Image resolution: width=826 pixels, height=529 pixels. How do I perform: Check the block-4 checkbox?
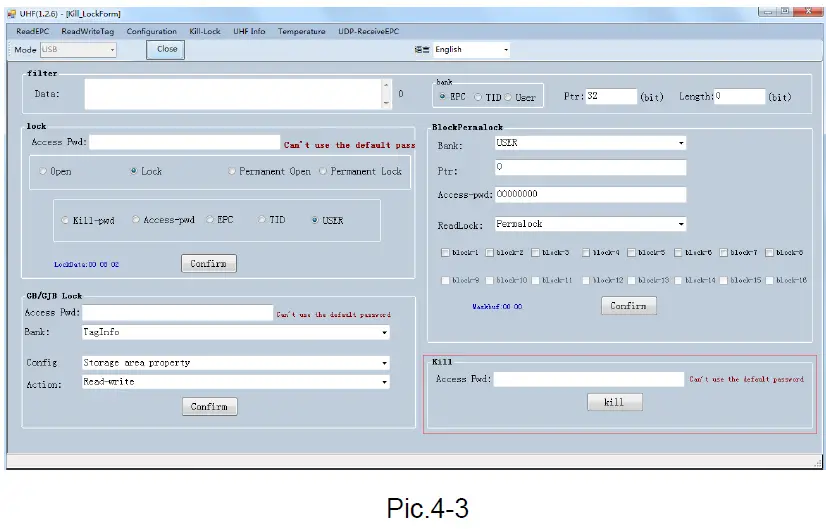coord(586,253)
